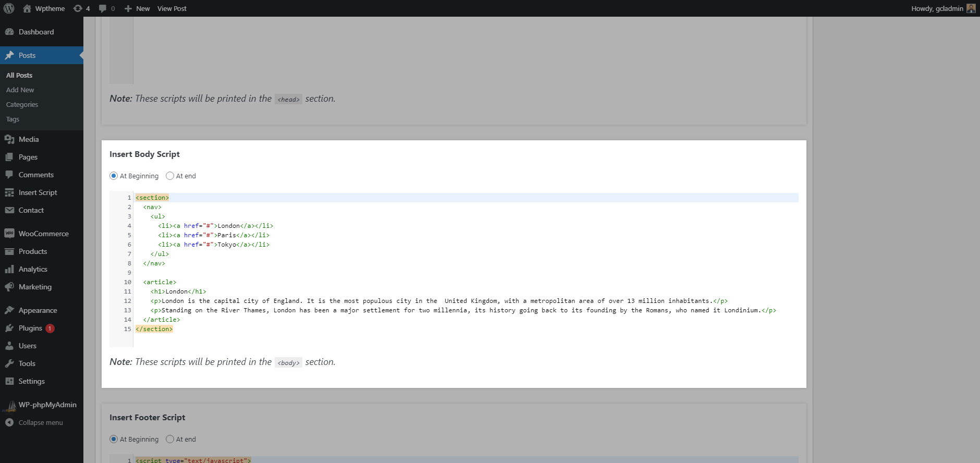Click the Insert Body Script heading
This screenshot has height=463, width=980.
coord(144,154)
